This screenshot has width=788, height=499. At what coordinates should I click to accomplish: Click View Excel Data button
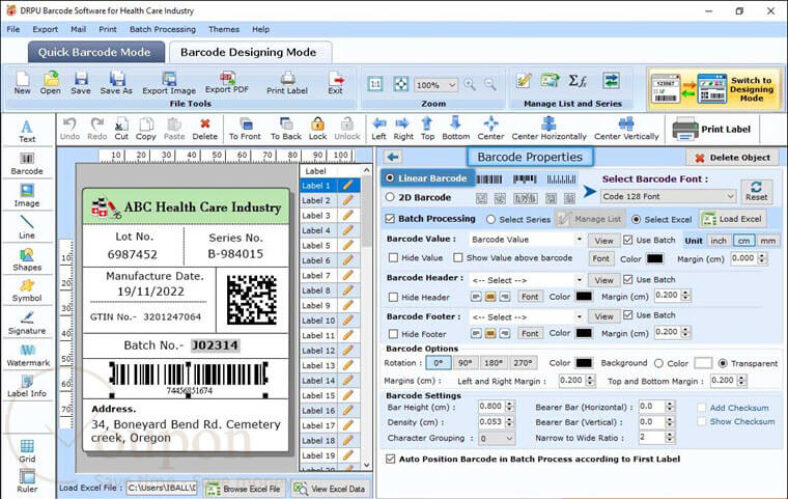tap(330, 488)
